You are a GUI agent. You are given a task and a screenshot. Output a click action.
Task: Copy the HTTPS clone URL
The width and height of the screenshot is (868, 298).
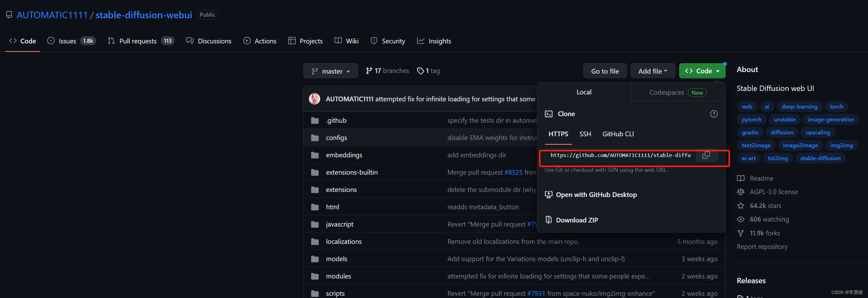click(706, 155)
